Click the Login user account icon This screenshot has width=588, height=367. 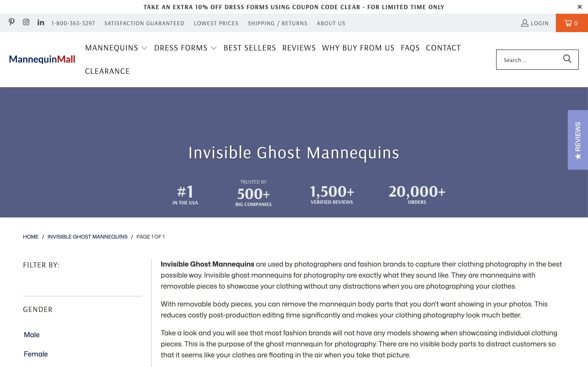[x=525, y=23]
